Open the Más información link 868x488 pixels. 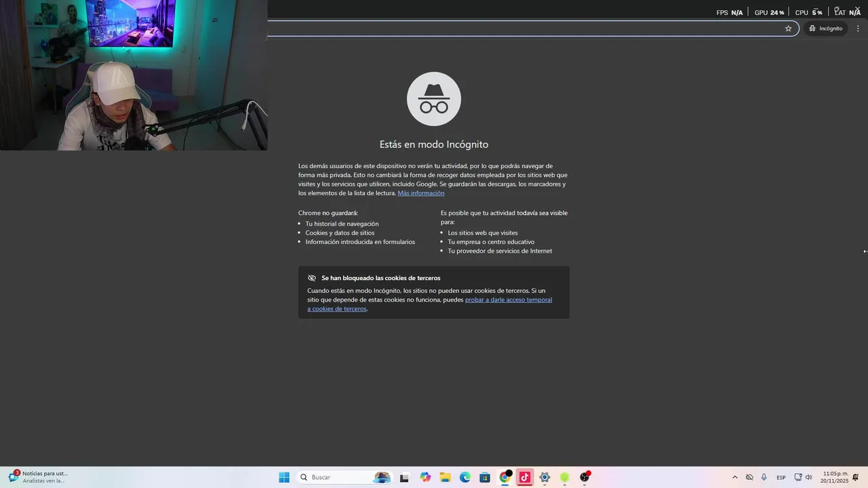pyautogui.click(x=421, y=193)
